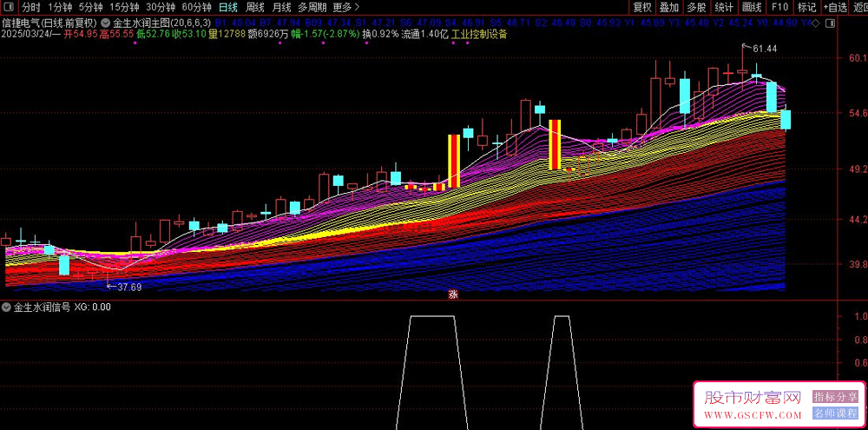Select the 分时 intraday view
Image resolution: width=868 pixels, height=430 pixels.
pos(31,7)
